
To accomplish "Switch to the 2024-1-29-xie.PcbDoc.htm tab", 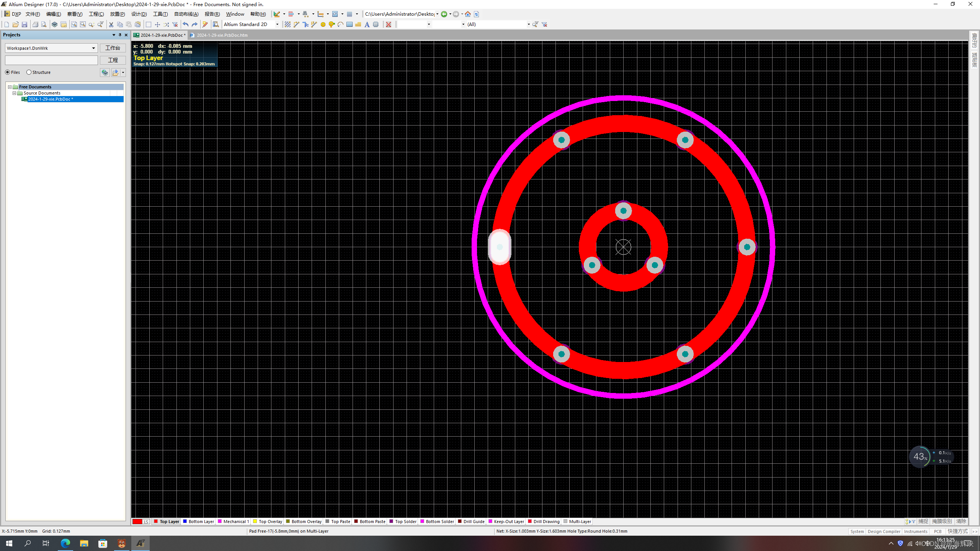I will [x=222, y=35].
